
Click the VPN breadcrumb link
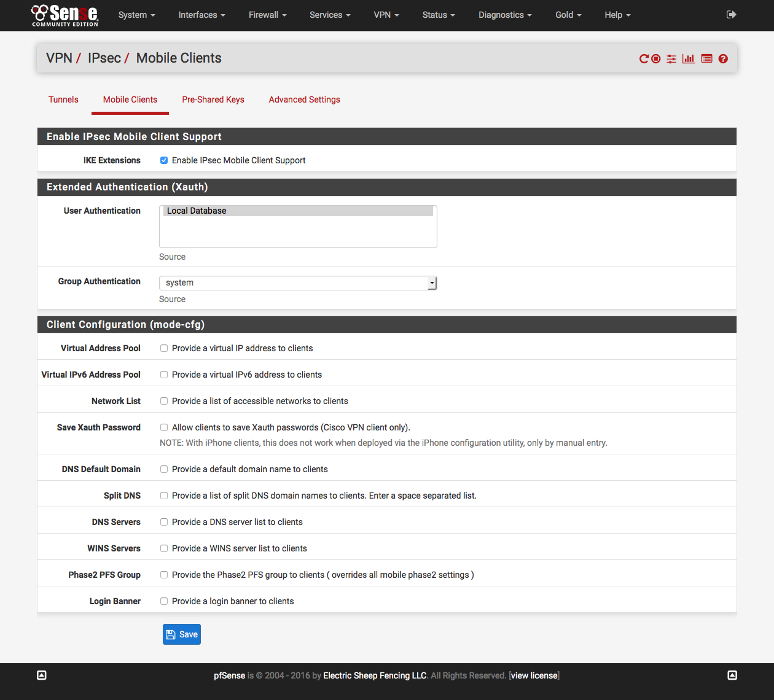click(59, 58)
